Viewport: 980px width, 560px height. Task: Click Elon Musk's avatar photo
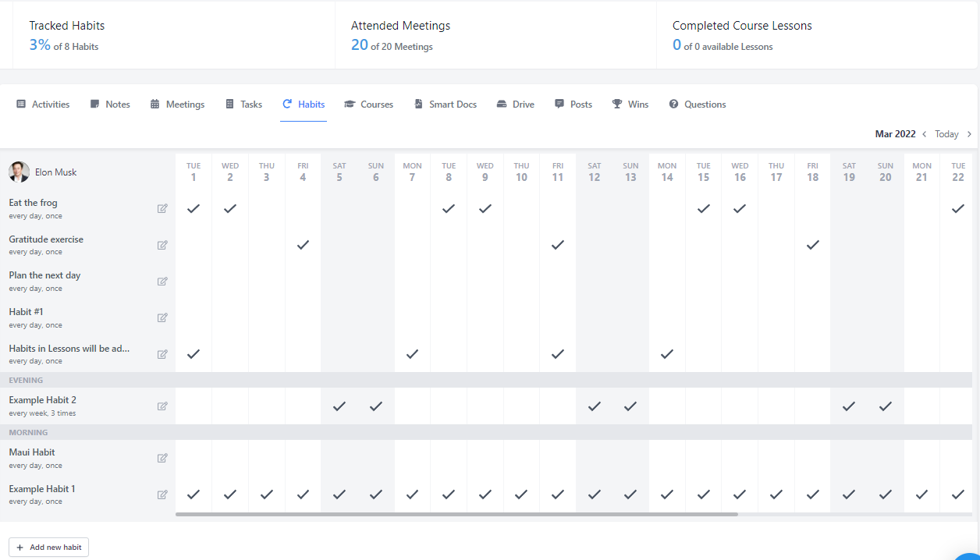[19, 172]
